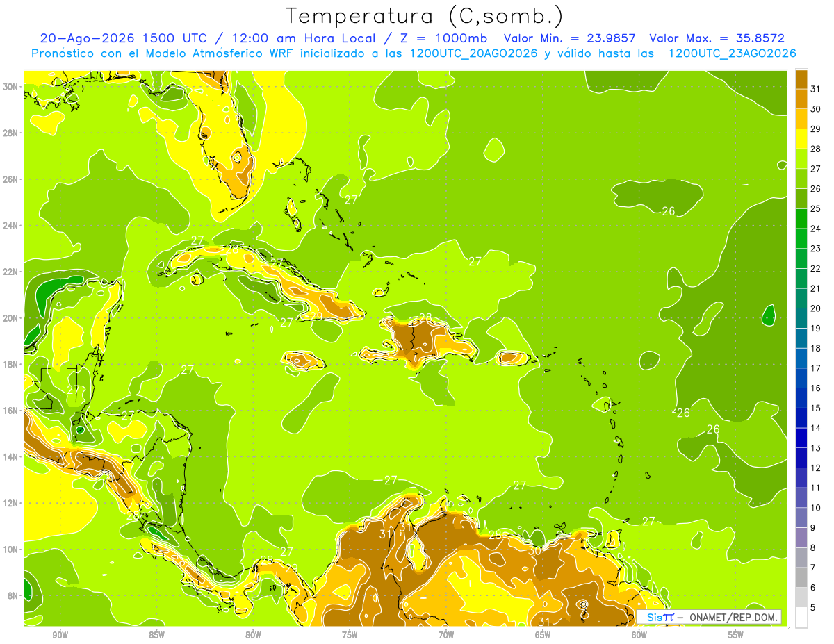This screenshot has width=834, height=644.
Task: Click the '10N' latitude axis label
Action: (x=10, y=550)
